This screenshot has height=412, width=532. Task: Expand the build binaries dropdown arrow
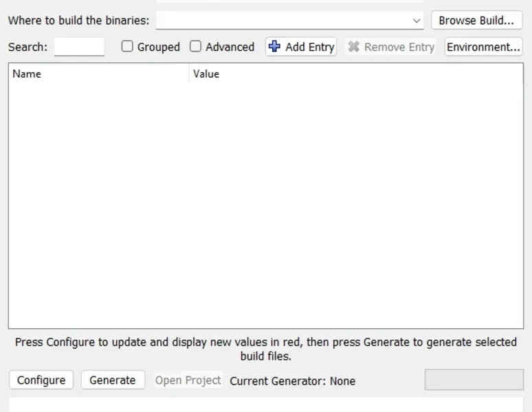point(417,21)
